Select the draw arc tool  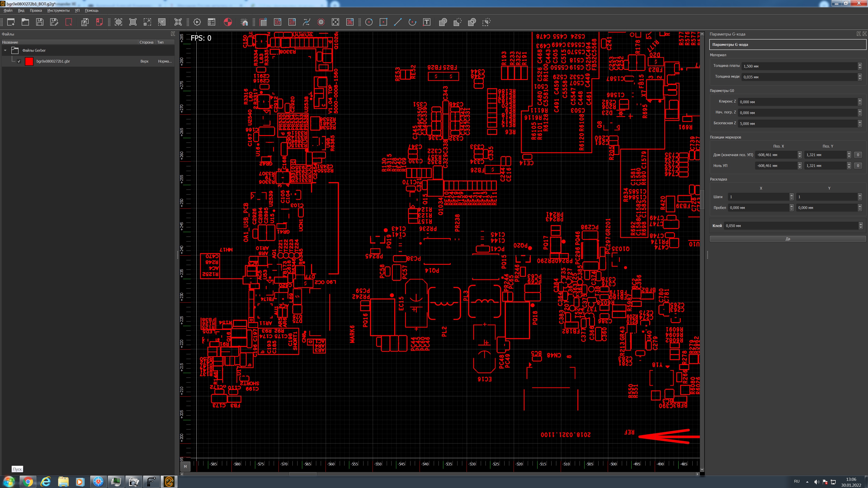[412, 22]
